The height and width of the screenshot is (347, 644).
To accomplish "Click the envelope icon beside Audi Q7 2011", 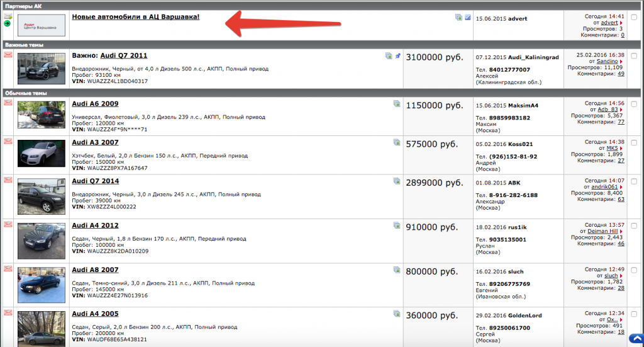I will 8,55.
